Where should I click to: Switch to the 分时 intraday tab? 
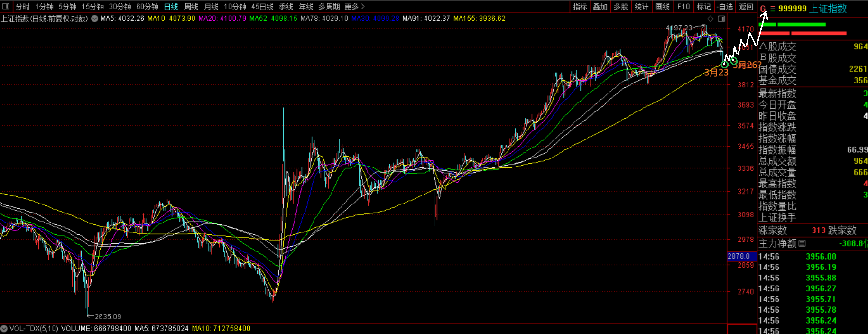point(22,7)
